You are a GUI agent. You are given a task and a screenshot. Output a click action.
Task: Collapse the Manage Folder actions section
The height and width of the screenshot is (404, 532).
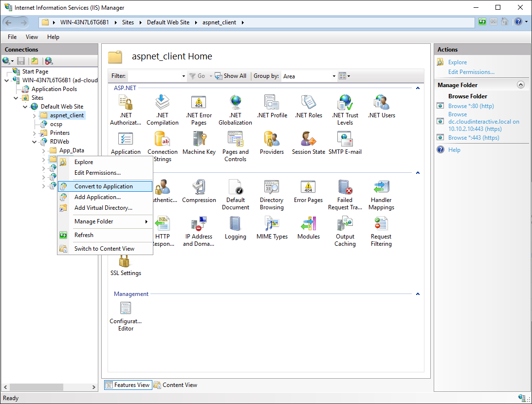point(521,85)
